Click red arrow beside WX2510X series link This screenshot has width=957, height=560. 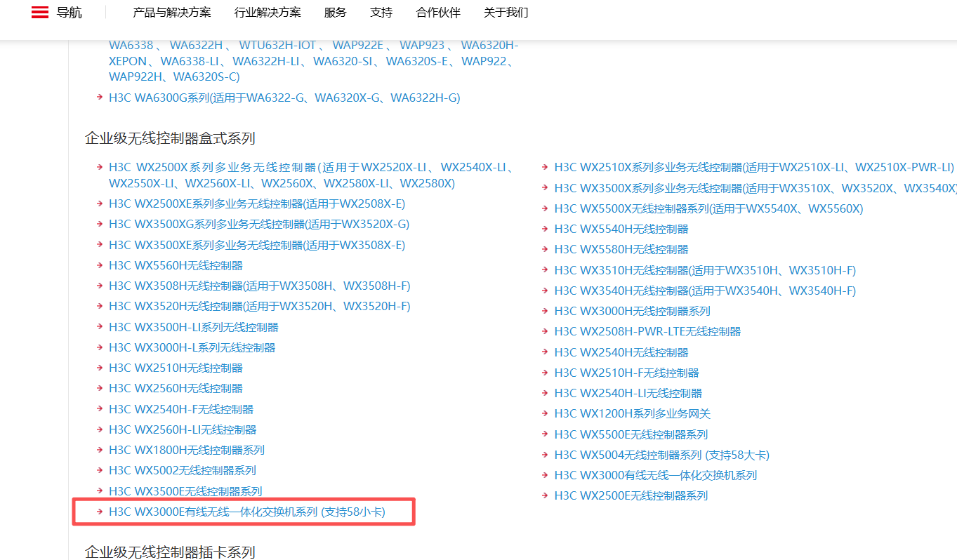point(546,167)
